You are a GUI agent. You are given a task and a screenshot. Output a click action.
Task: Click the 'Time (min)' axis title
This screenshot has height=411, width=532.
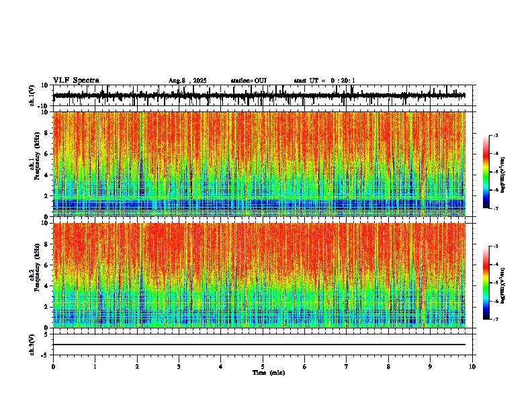(x=269, y=373)
